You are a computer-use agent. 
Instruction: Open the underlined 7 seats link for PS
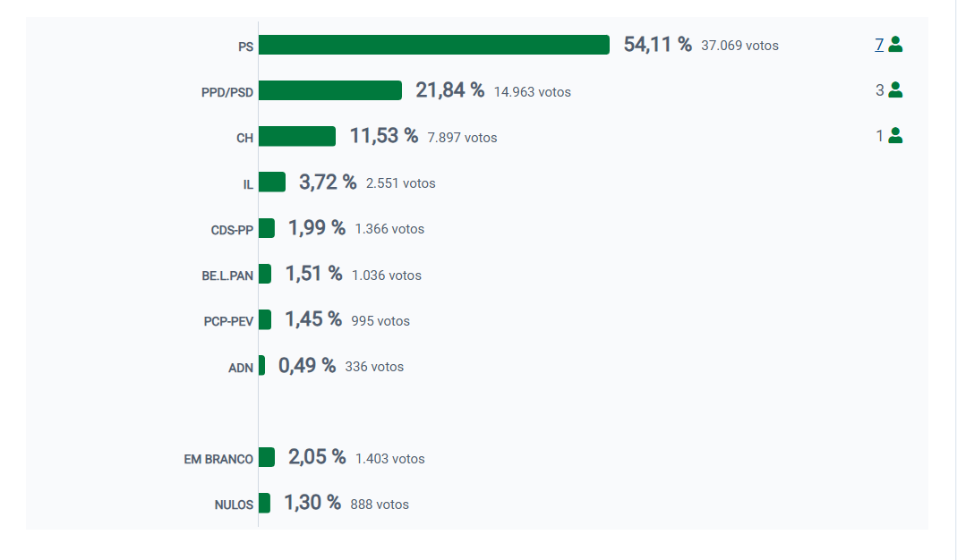[879, 44]
